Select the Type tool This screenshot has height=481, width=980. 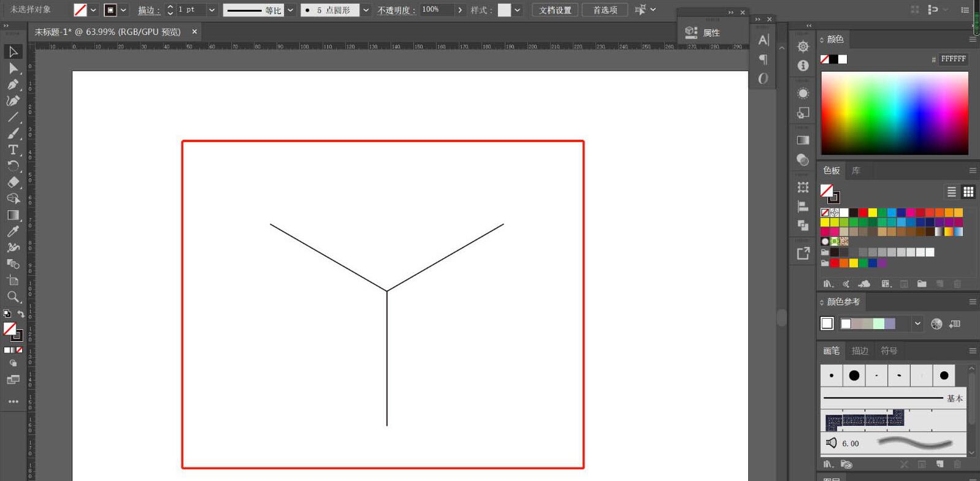(13, 150)
